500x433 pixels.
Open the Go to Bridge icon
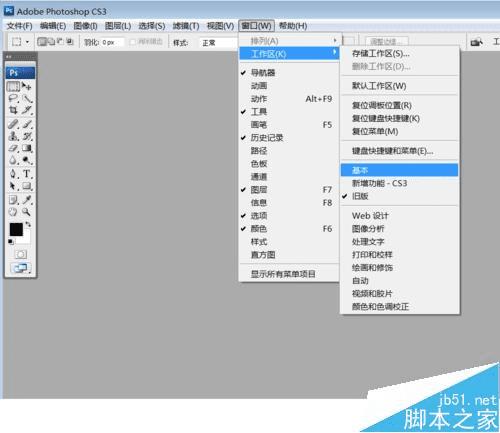tap(476, 42)
